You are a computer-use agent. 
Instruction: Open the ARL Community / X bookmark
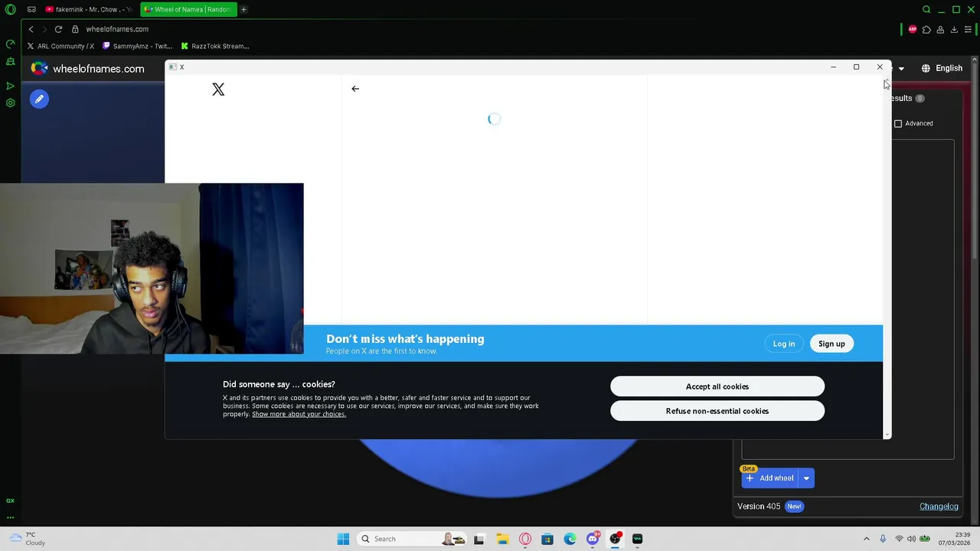pyautogui.click(x=60, y=46)
